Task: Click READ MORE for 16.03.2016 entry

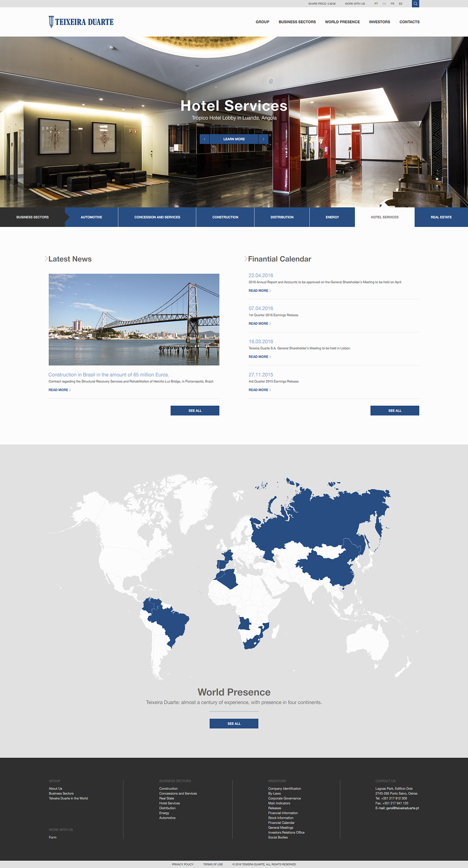Action: [x=260, y=357]
